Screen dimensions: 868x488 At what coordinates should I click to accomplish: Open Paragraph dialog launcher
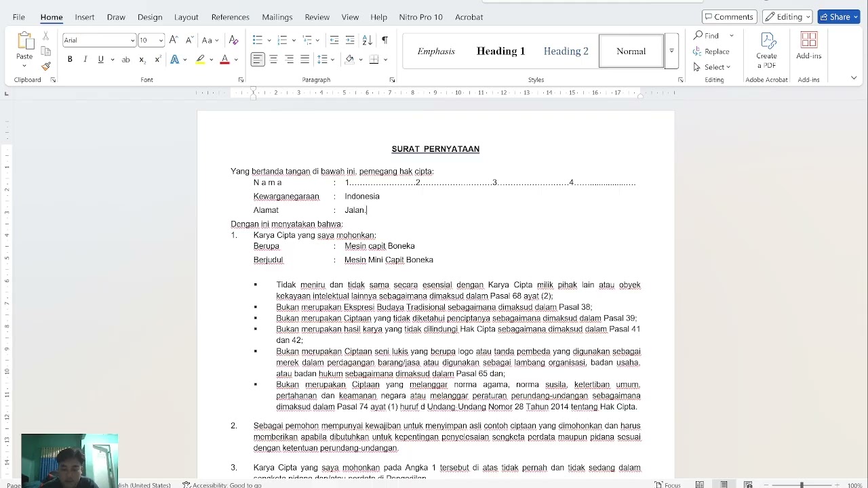[392, 80]
